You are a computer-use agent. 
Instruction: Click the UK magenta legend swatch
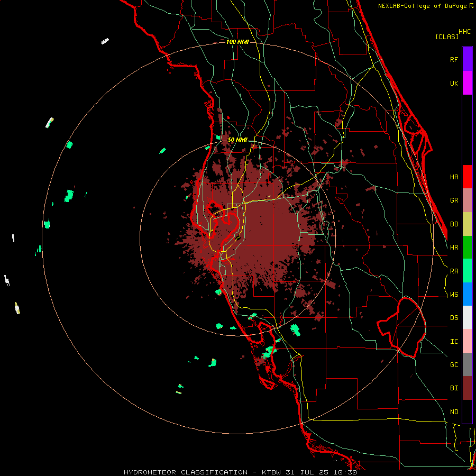[x=467, y=83]
